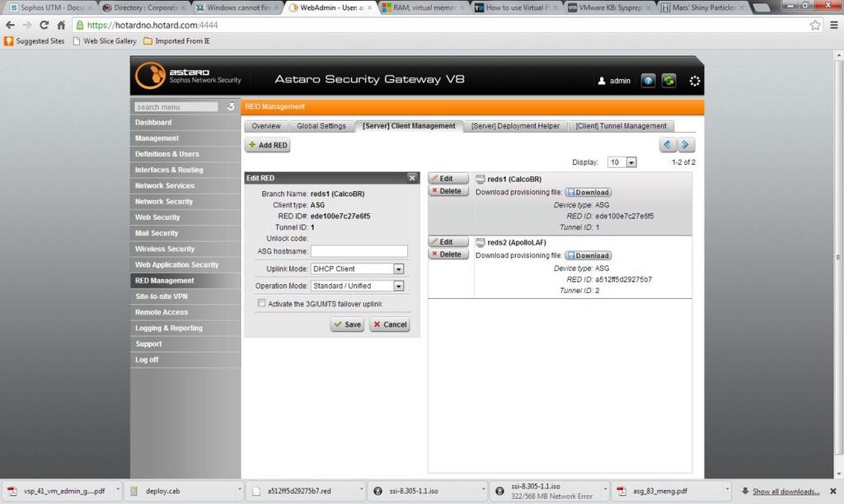Log off via the sidebar menu
844x504 pixels.
pos(185,360)
